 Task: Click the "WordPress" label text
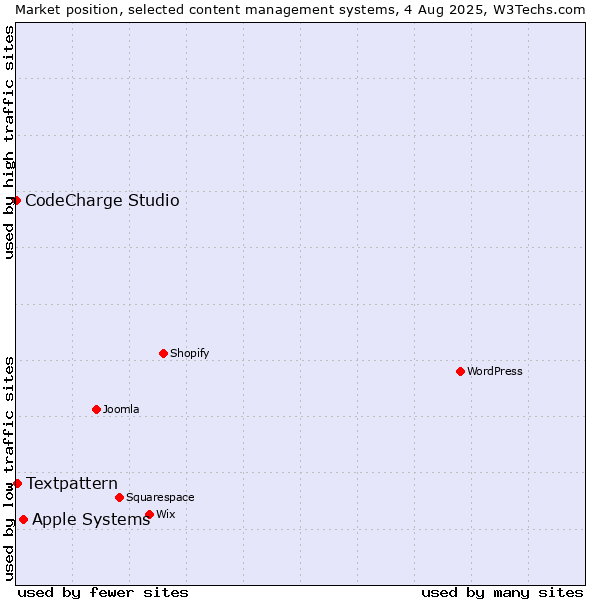(494, 371)
